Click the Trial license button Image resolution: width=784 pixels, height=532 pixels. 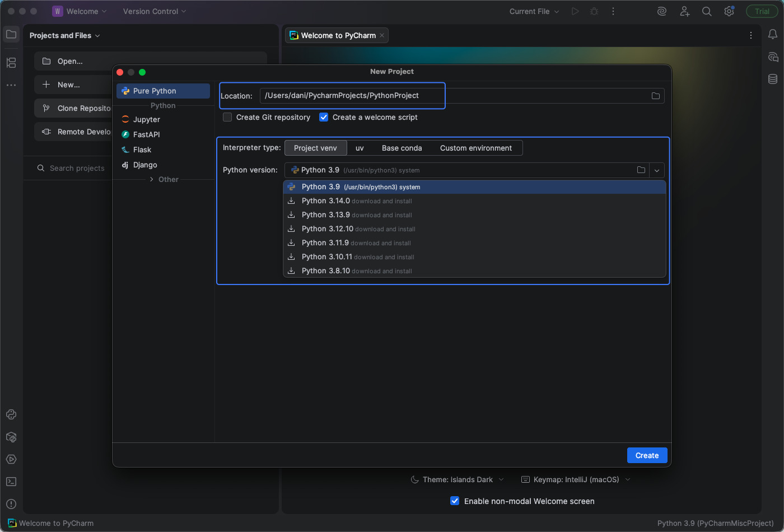pyautogui.click(x=762, y=11)
